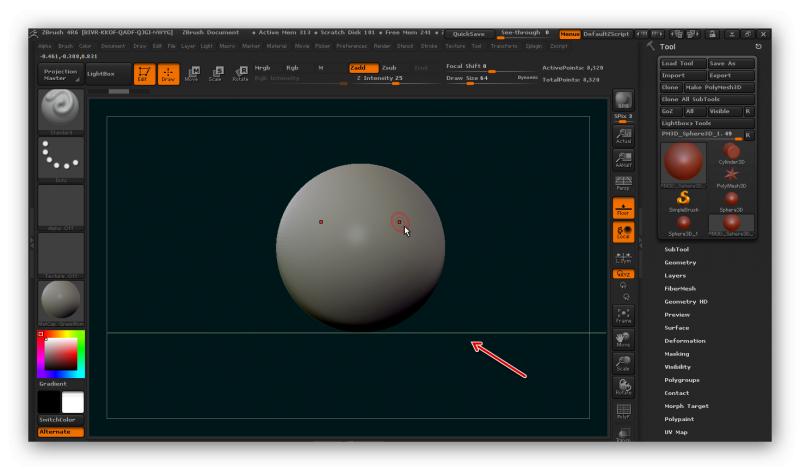Select the Cylinder3D tool thumbnail

point(731,153)
